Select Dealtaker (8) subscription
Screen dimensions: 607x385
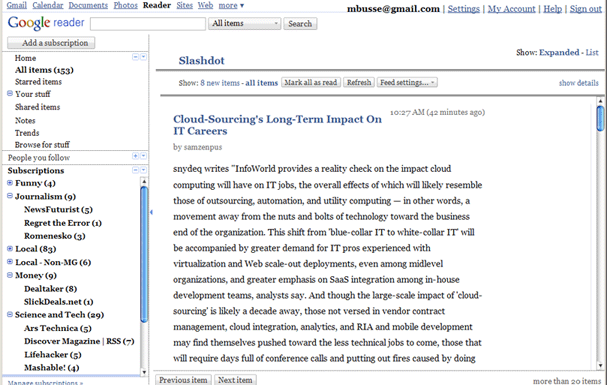coord(50,289)
